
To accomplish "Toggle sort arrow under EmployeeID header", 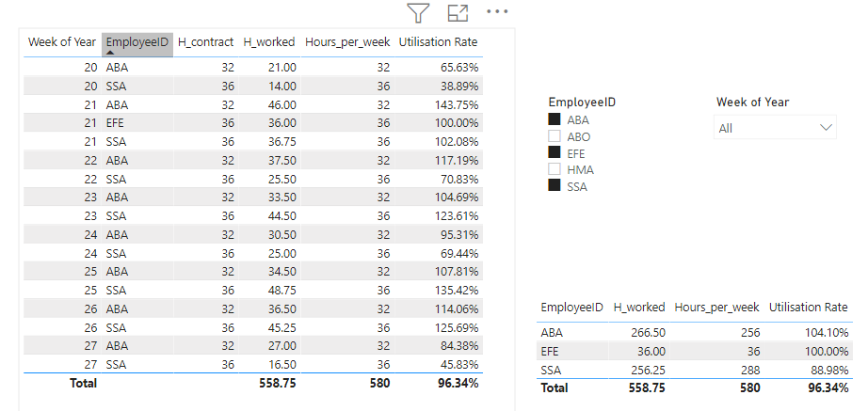I will pyautogui.click(x=110, y=53).
